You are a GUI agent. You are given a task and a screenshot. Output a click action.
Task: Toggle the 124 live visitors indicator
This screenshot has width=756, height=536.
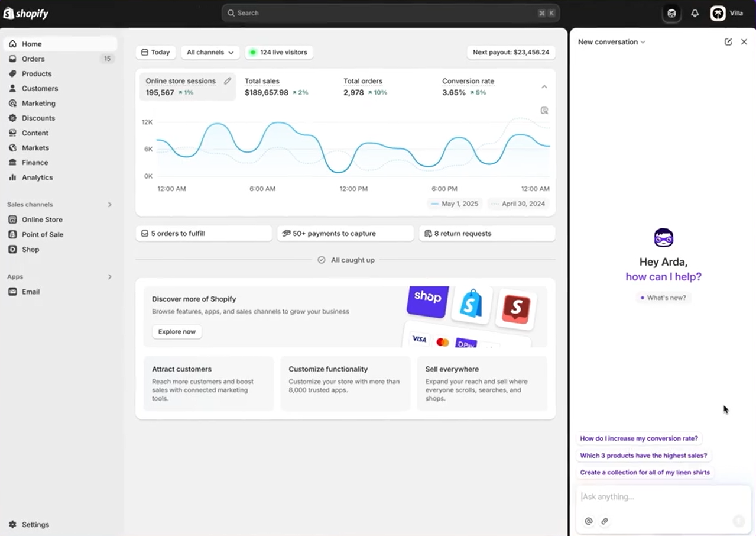click(x=278, y=52)
